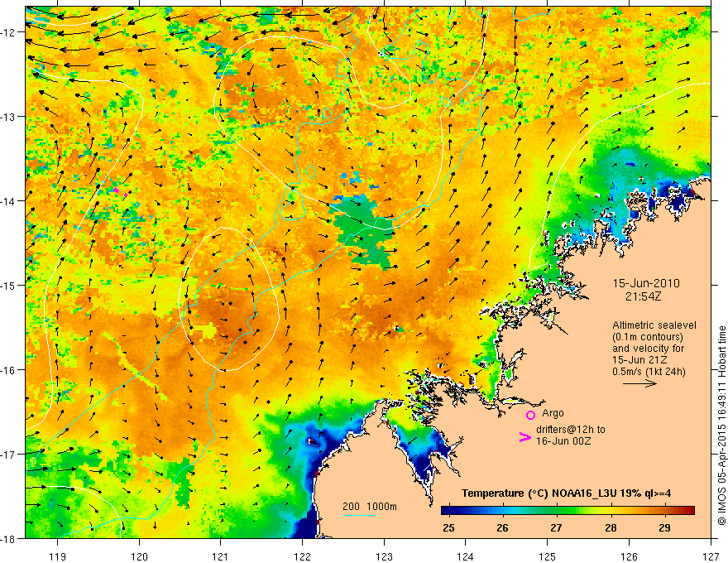Click the latitude axis label "-14"
This screenshot has height=563, width=728.
(x=9, y=201)
